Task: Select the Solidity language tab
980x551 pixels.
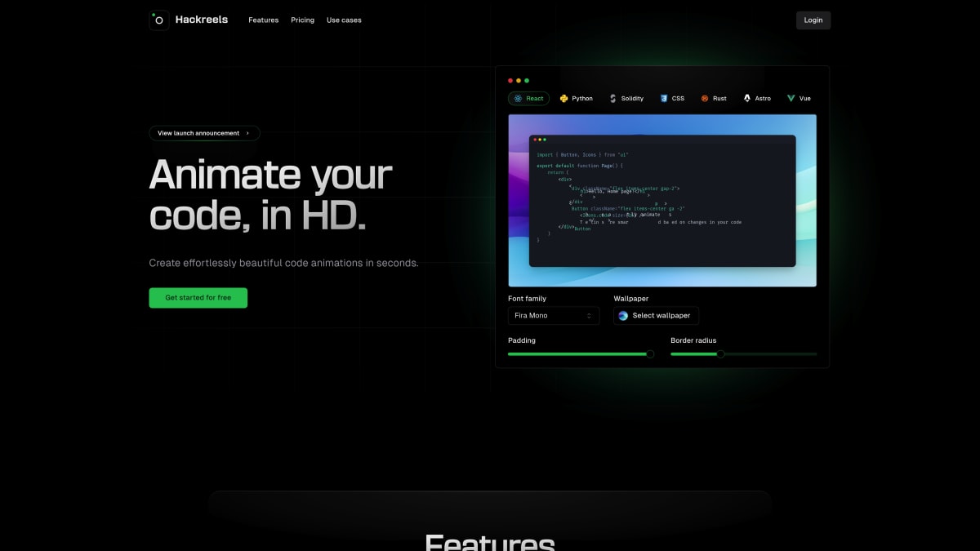Action: (x=626, y=98)
